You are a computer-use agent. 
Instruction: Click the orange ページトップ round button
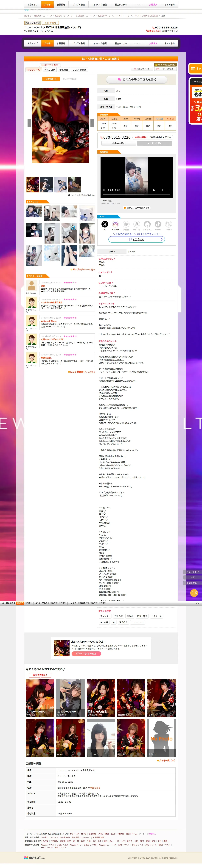click(x=194, y=593)
